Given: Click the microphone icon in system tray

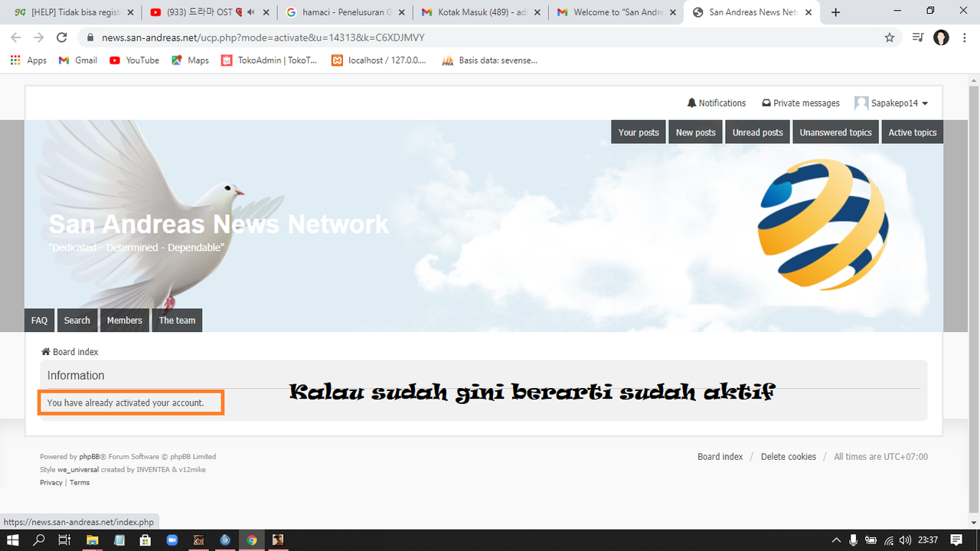Looking at the screenshot, I should (x=854, y=540).
